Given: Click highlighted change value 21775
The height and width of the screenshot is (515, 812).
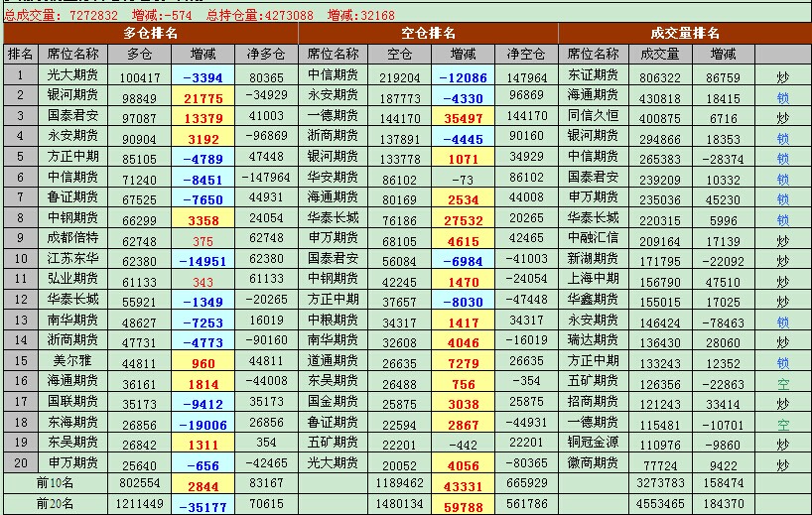Looking at the screenshot, I should (203, 98).
